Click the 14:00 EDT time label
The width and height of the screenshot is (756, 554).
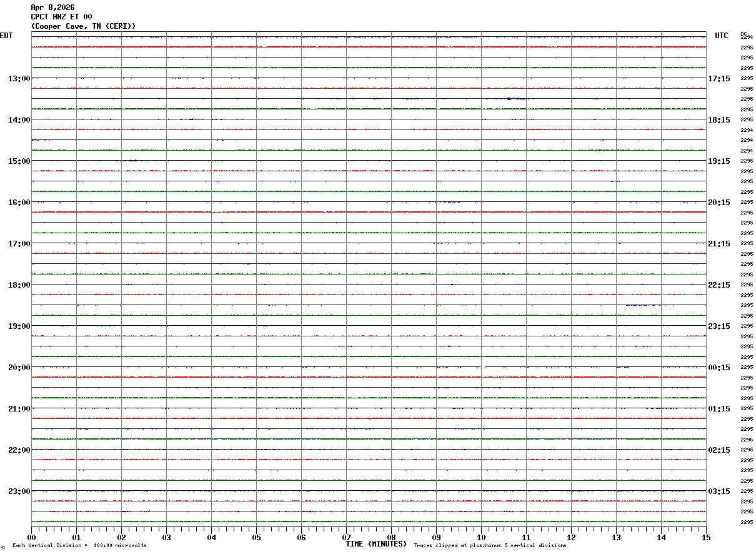(19, 120)
